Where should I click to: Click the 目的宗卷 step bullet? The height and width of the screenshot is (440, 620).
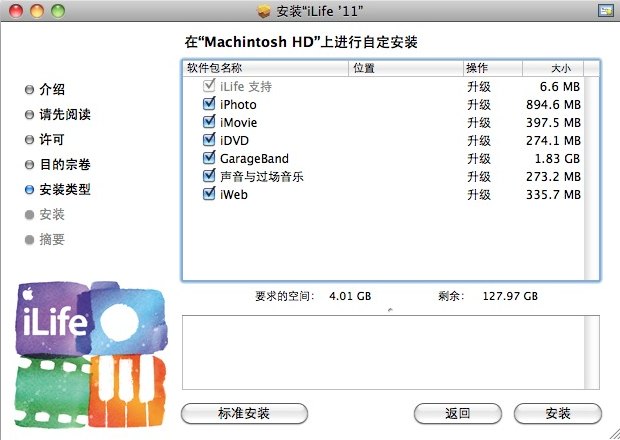(29, 164)
